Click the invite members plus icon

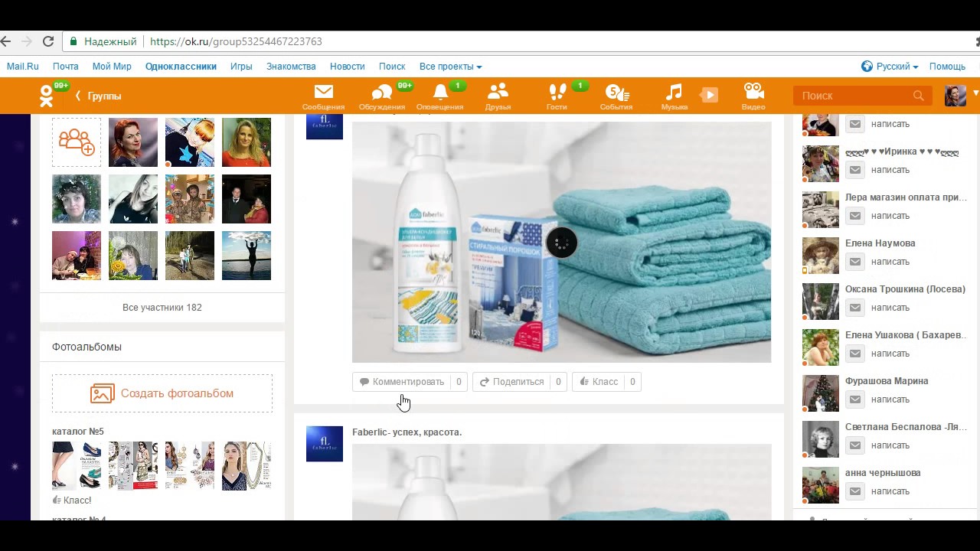point(77,142)
